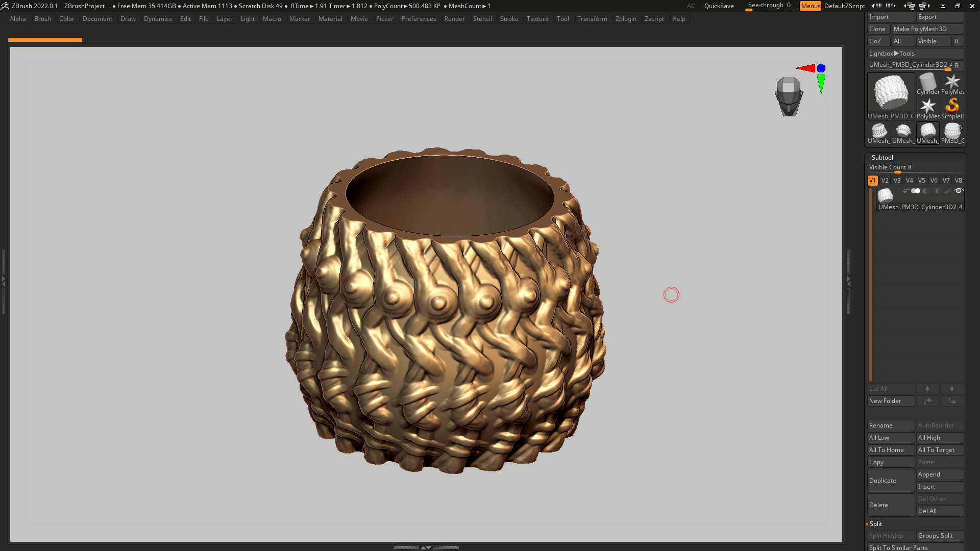Click the subtool move-down arrow
Screen dimensions: 980x551
pos(952,389)
